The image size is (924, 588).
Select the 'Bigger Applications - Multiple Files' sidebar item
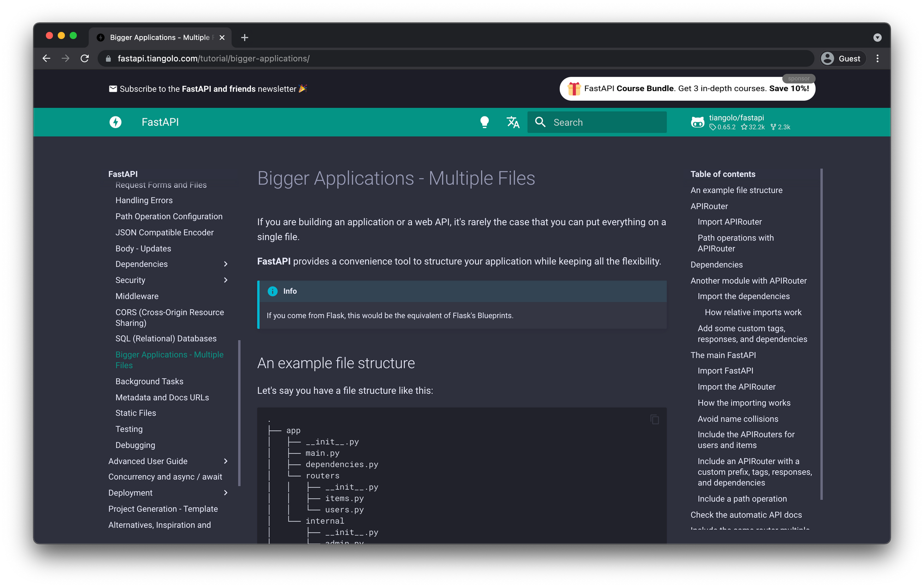tap(170, 359)
